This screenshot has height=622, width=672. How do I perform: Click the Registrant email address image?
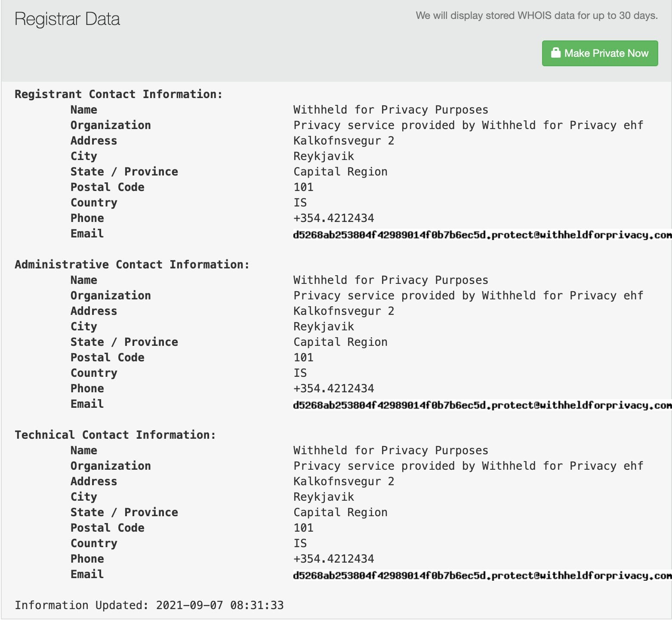482,235
